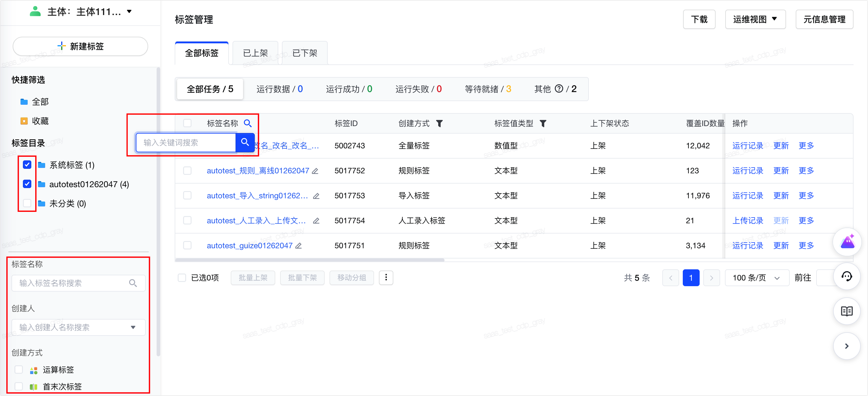868x396 pixels.
Task: Click the green user avatar icon
Action: (x=35, y=12)
